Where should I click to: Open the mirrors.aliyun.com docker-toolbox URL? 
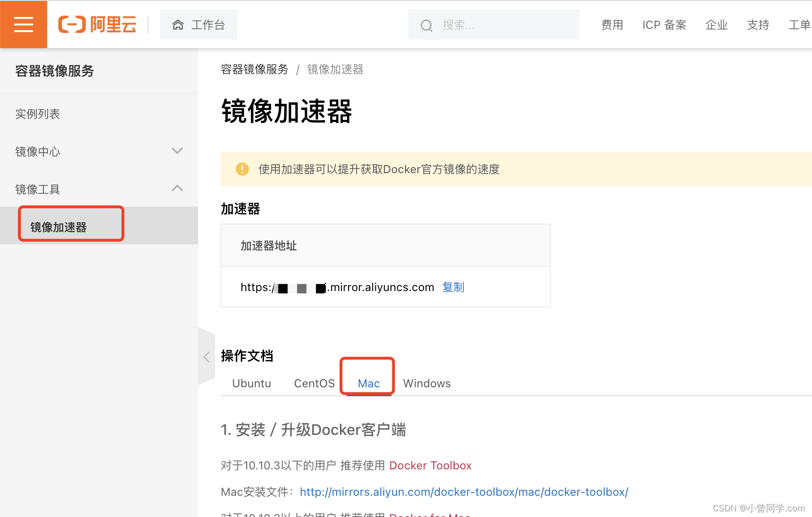click(464, 492)
